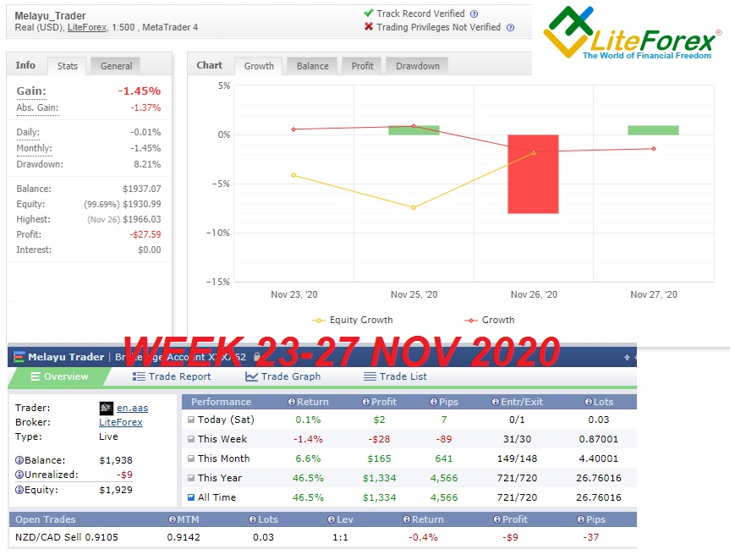Click the Abs. Gain: label link
The width and height of the screenshot is (735, 560).
point(37,108)
